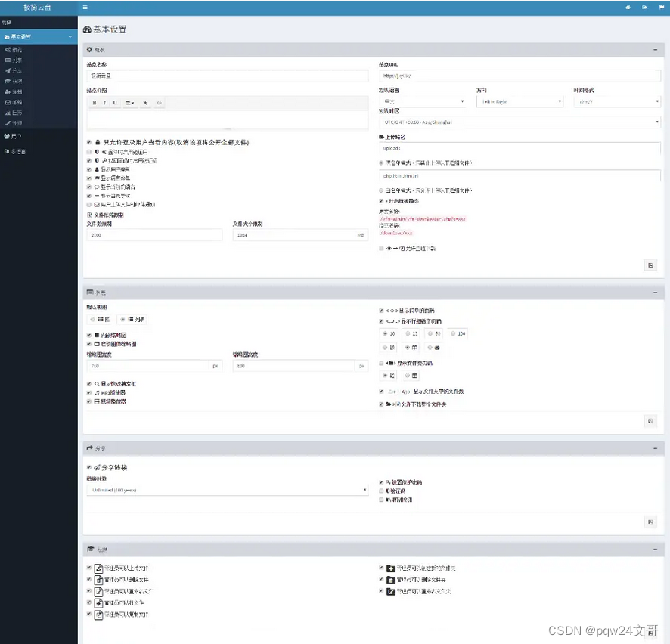The width and height of the screenshot is (670, 644).
Task: Open the Left to Right direction dropdown
Action: [x=520, y=101]
